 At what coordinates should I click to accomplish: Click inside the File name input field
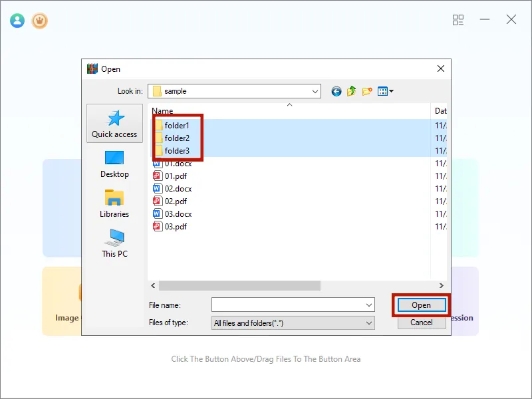pos(286,305)
